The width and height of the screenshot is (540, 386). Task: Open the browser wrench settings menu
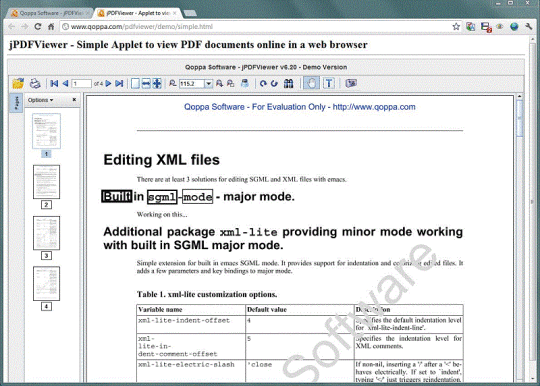(529, 27)
